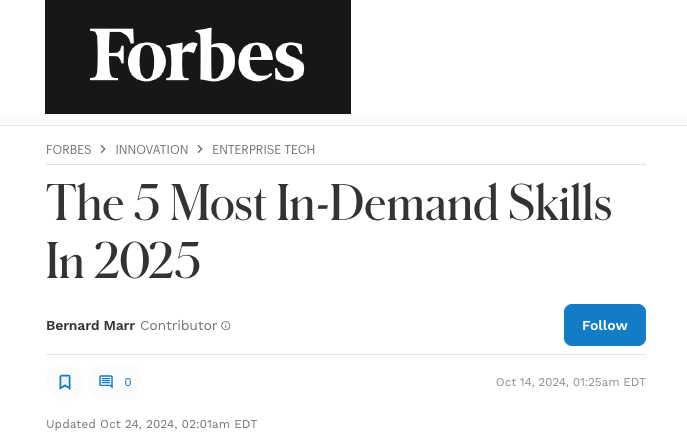
Task: Click the Oct 14, 2024 publish timestamp
Action: click(570, 382)
